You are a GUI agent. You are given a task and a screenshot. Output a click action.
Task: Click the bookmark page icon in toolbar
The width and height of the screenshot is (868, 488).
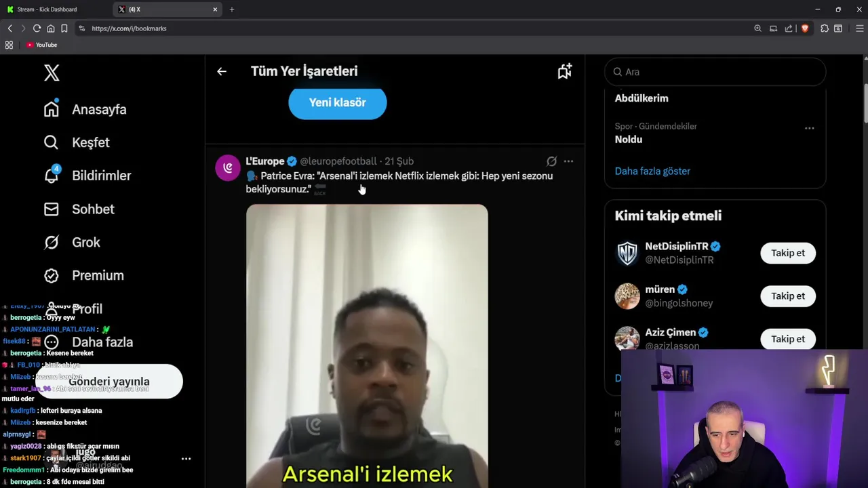point(64,28)
